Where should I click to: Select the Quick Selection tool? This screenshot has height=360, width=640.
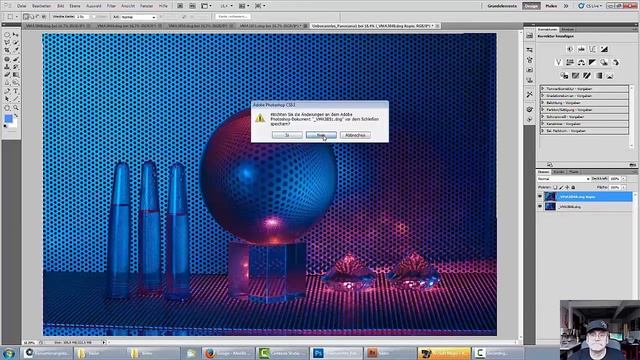pos(16,43)
